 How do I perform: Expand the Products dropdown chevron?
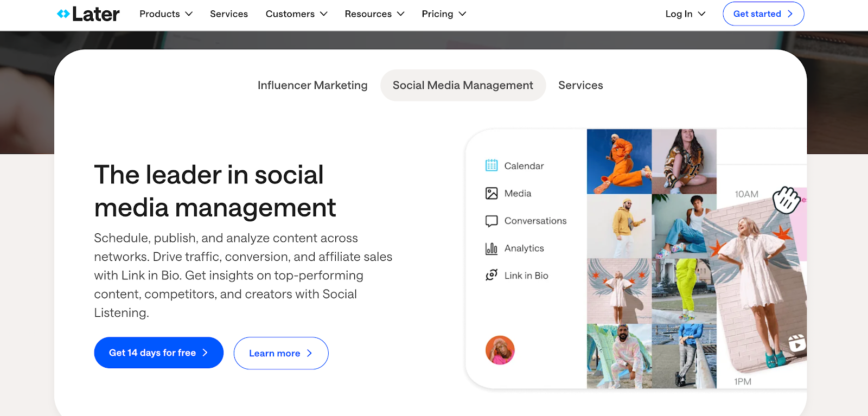189,14
